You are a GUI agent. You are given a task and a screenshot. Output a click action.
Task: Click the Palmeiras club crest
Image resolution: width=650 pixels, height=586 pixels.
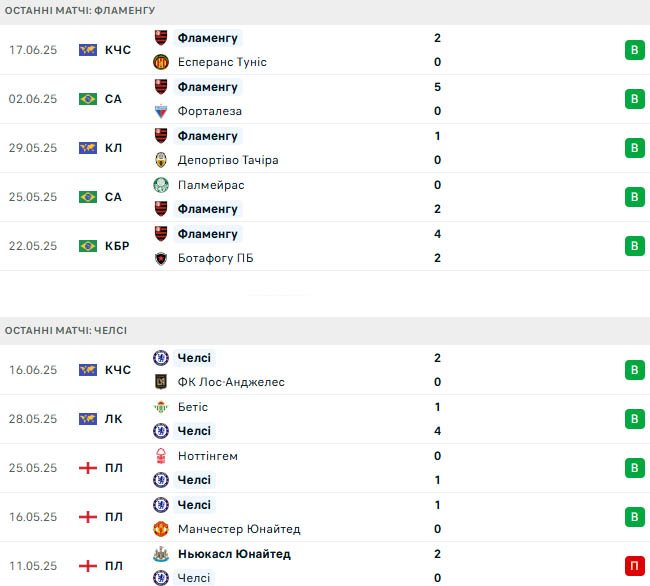161,185
